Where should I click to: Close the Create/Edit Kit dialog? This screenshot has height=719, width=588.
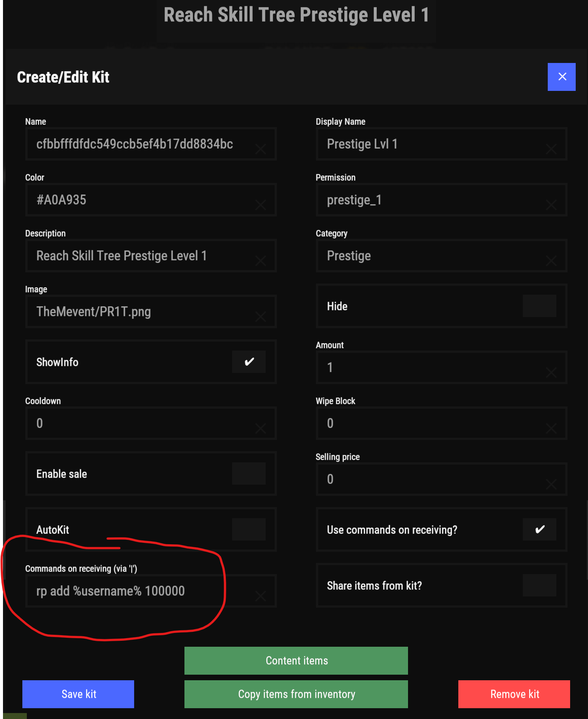562,77
